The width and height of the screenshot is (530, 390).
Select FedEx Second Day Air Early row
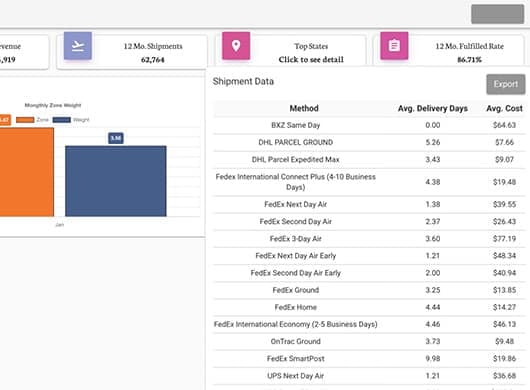click(x=369, y=273)
